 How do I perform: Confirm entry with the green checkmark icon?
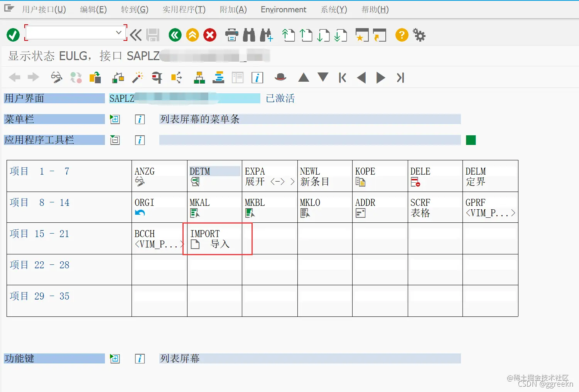(12, 35)
